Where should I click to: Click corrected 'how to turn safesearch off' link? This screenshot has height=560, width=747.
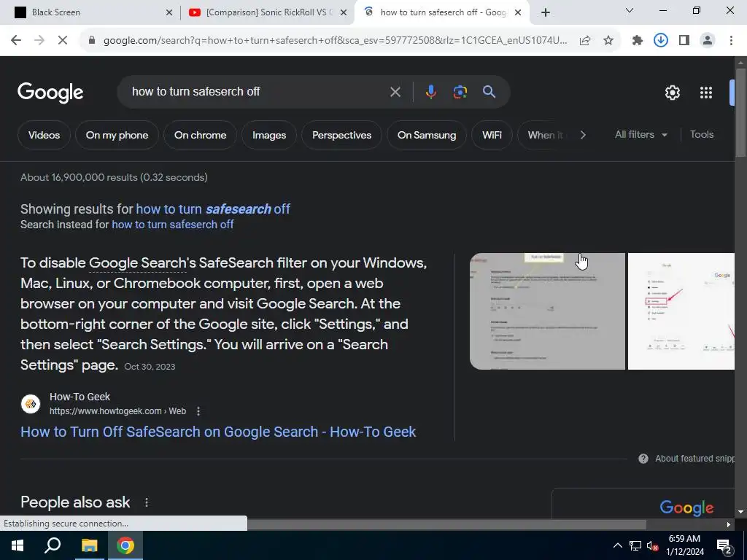click(213, 209)
